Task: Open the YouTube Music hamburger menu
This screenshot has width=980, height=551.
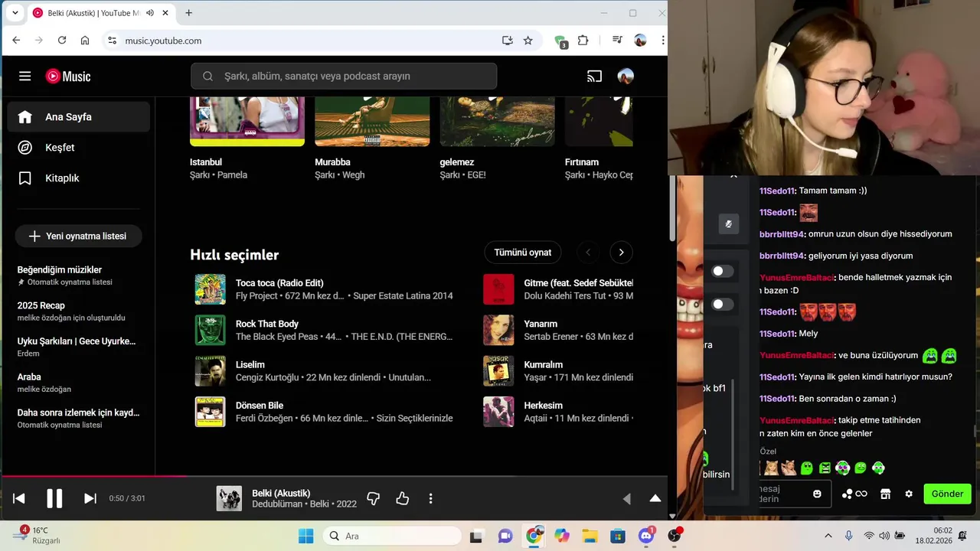Action: pyautogui.click(x=25, y=77)
